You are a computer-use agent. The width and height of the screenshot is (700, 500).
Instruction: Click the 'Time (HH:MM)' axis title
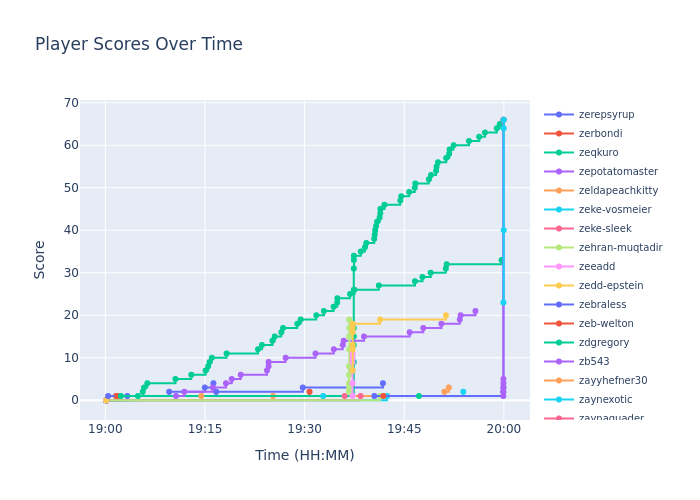(305, 456)
